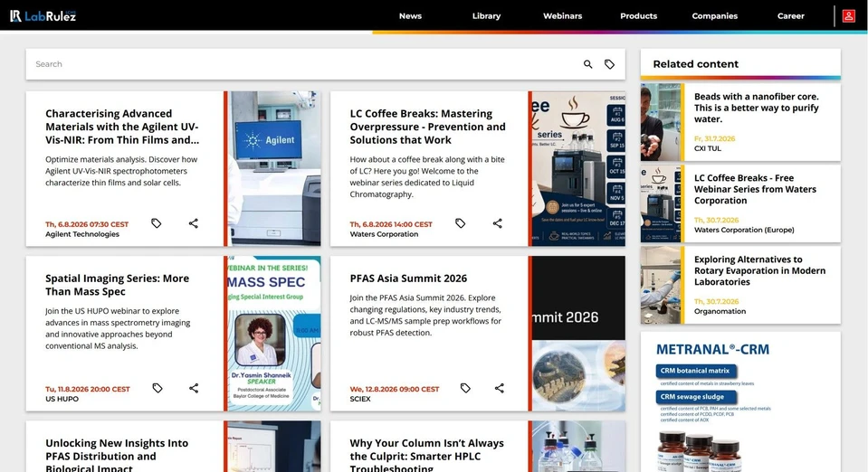Click date 'Th, 6.8.2026 07:30 CEST'

tap(87, 224)
